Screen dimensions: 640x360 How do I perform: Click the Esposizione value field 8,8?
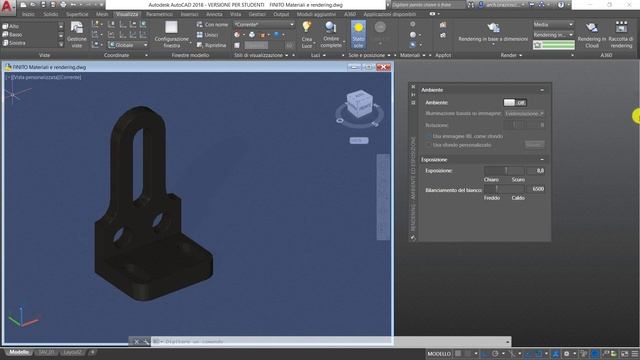(536, 171)
